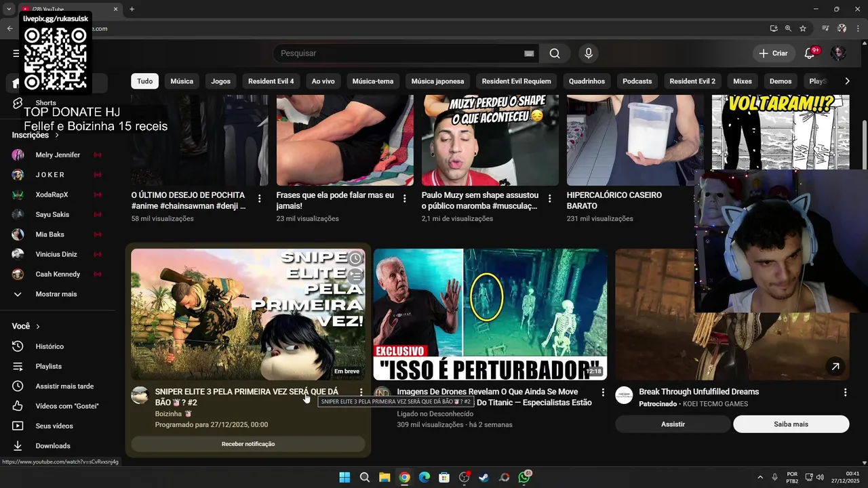Open Melry Jennifer subscription channel
The image size is (868, 488).
pos(58,155)
